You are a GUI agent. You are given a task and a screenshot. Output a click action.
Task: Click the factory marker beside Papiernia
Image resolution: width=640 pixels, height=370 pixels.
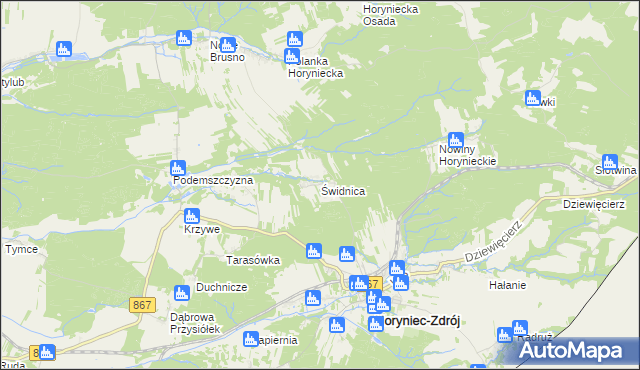(x=251, y=339)
